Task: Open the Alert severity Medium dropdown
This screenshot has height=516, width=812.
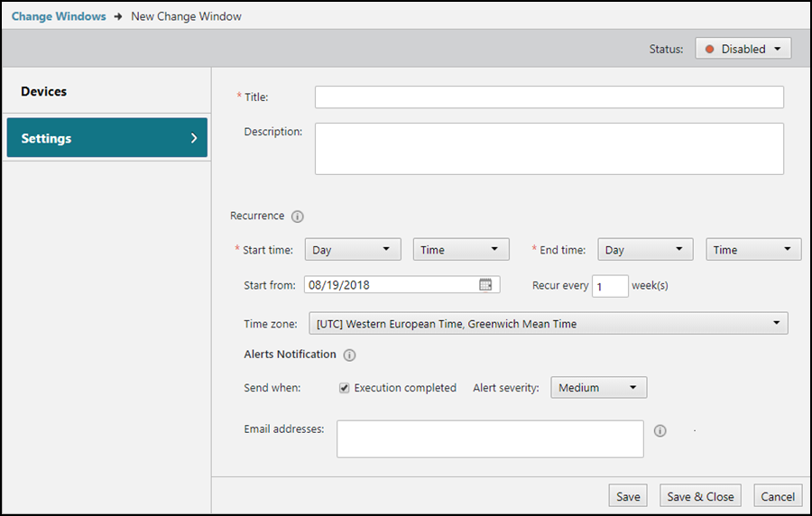Action: click(x=598, y=388)
